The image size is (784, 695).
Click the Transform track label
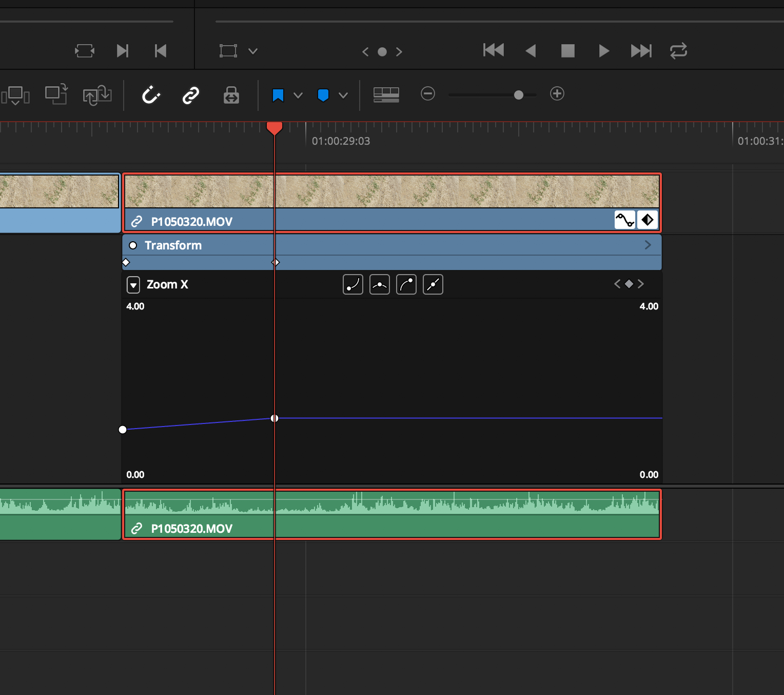173,245
